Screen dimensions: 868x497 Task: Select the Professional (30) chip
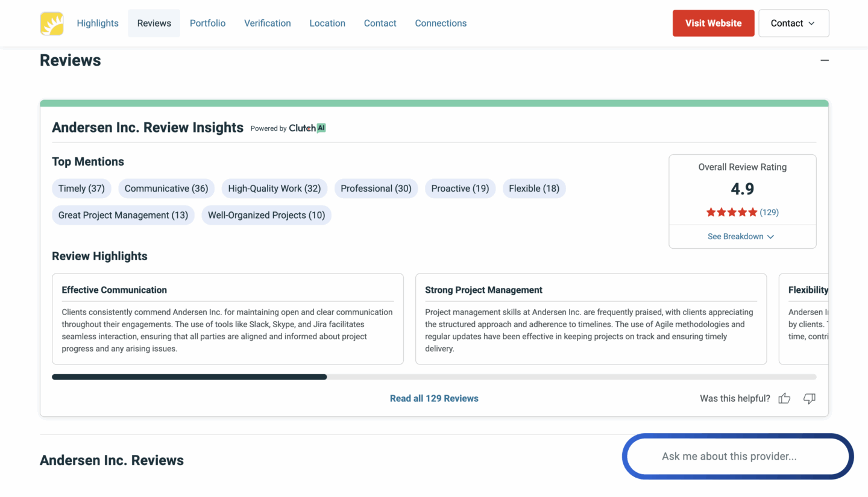point(376,189)
